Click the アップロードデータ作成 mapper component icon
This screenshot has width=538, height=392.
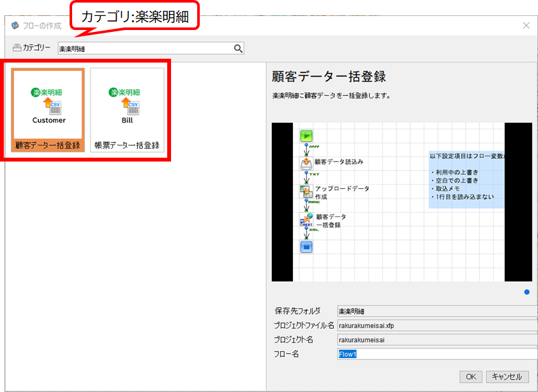(306, 192)
